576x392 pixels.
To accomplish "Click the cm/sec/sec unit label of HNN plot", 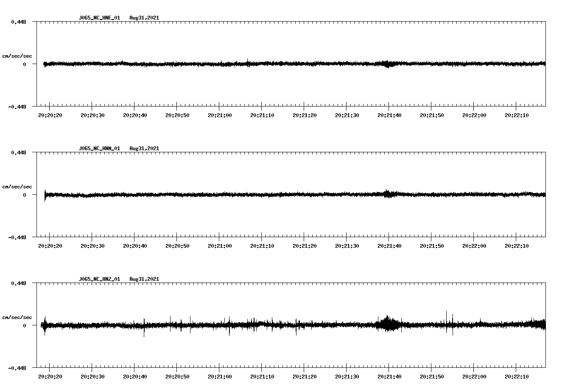I will [x=17, y=187].
